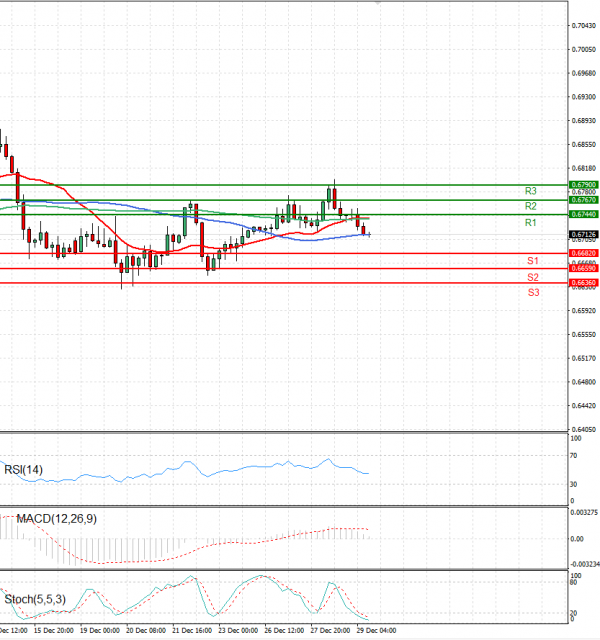Click the 20 Dec 08:00 time label
Image resolution: width=600 pixels, height=640 pixels.
146,631
